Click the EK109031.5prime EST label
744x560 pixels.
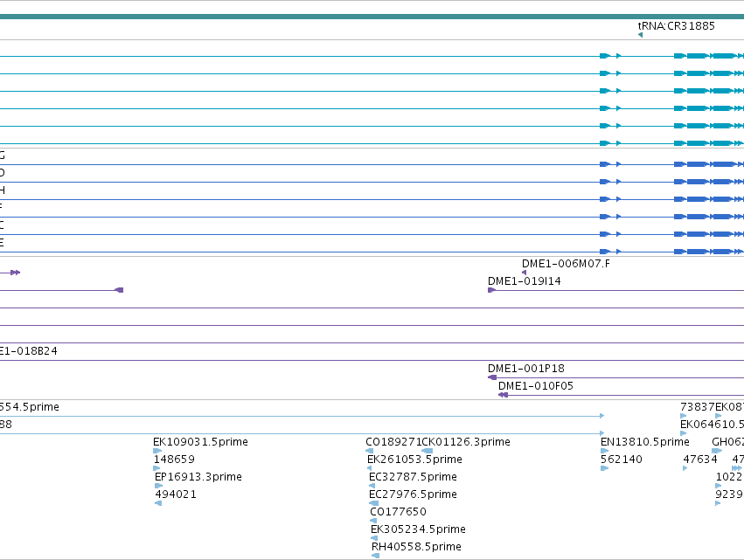pyautogui.click(x=201, y=442)
